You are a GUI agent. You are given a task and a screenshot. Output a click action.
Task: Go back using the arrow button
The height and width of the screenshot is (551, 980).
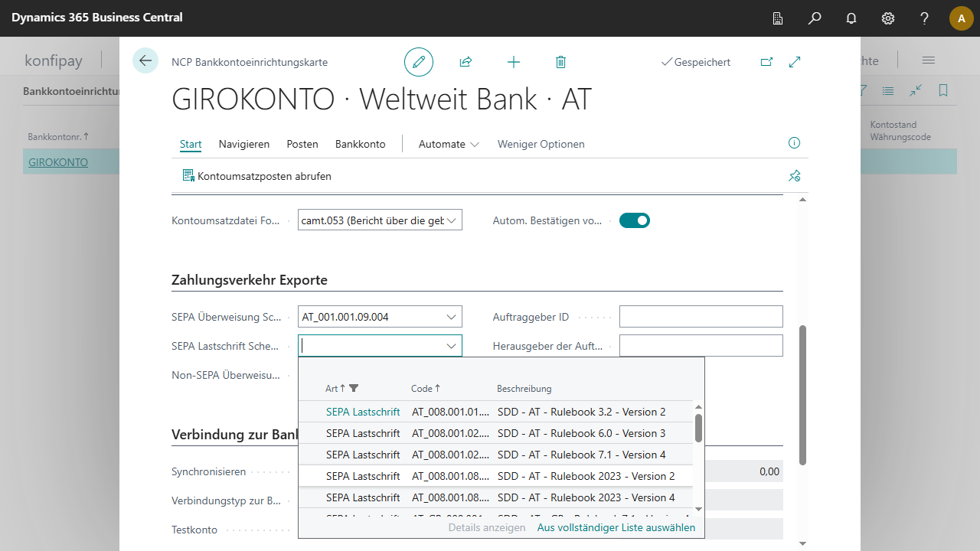145,60
